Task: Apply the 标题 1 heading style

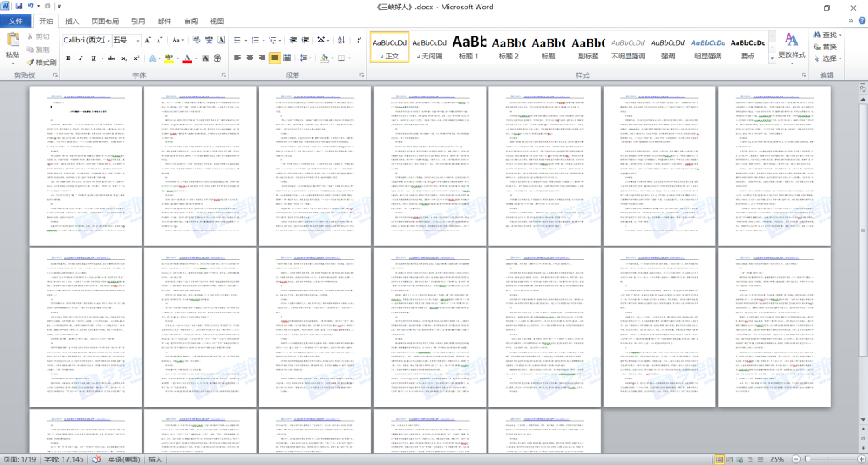Action: 469,47
